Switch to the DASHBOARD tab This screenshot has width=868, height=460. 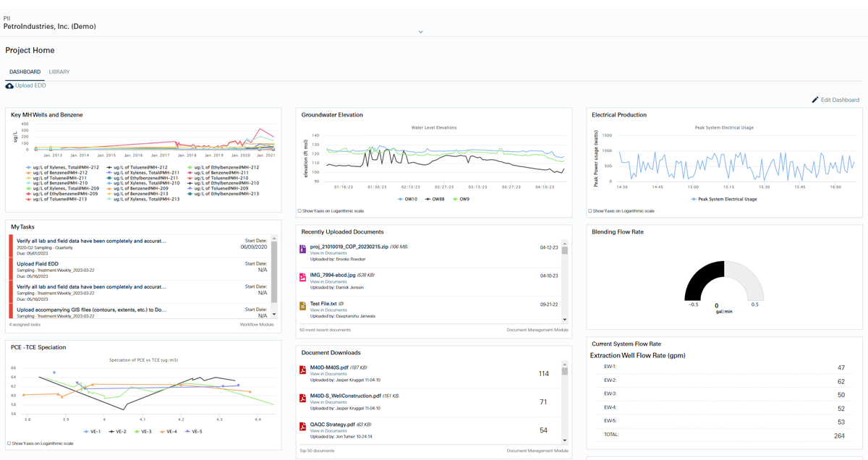[25, 72]
